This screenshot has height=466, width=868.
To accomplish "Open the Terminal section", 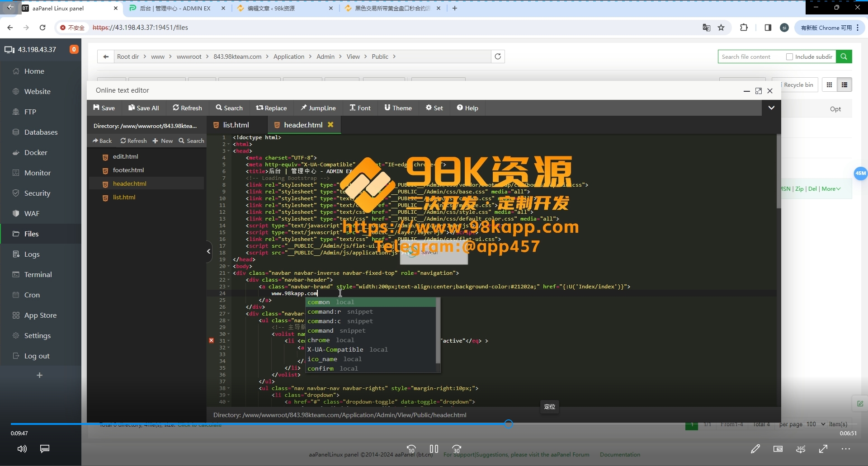I will pos(38,274).
